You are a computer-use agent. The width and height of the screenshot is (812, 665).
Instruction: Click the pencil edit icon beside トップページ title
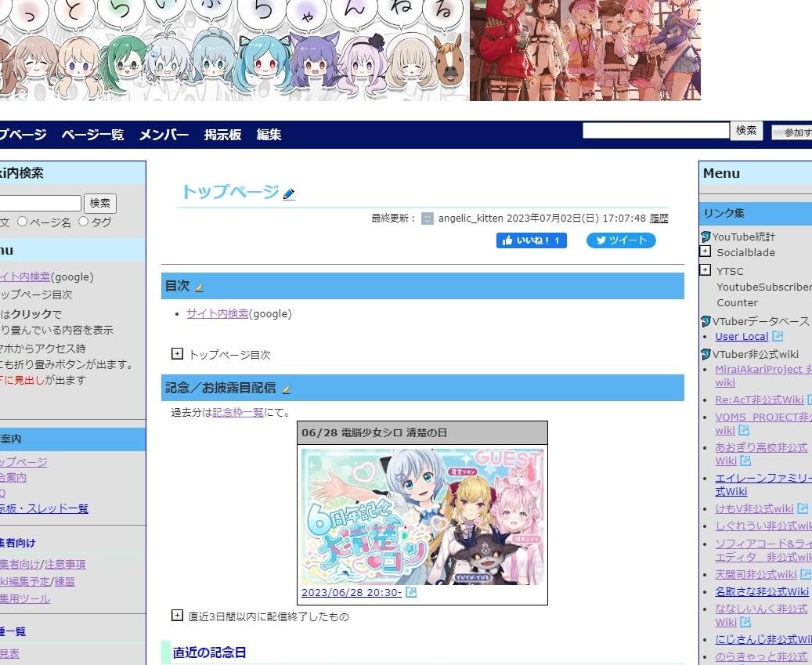click(x=289, y=194)
